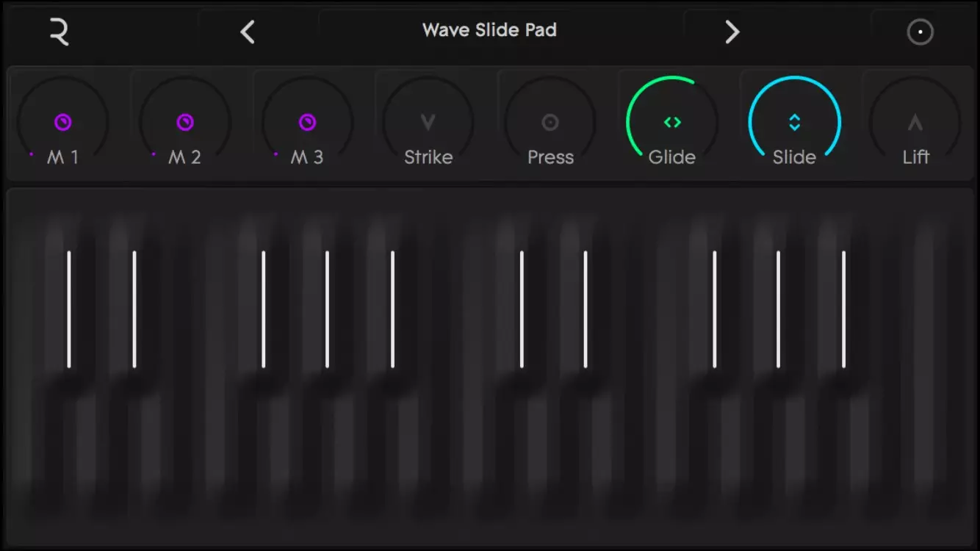Select the Lift dimension knob

click(x=915, y=123)
